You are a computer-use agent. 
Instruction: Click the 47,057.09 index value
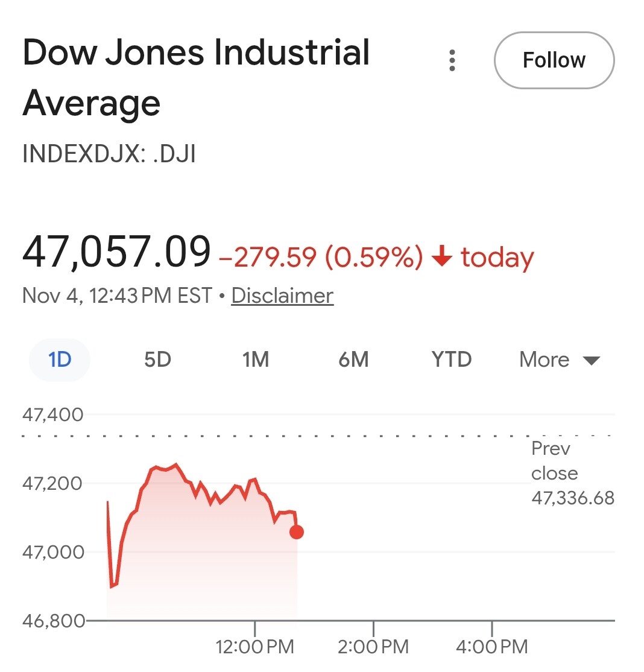(116, 252)
